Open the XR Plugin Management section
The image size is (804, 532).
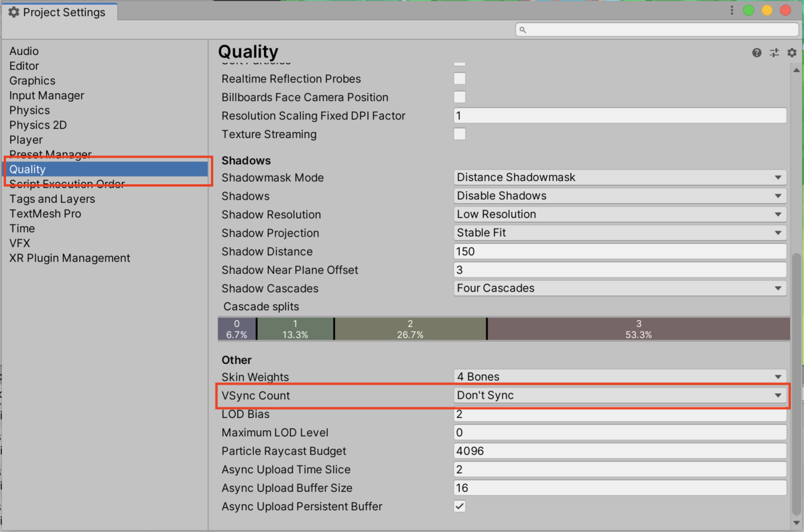[69, 257]
